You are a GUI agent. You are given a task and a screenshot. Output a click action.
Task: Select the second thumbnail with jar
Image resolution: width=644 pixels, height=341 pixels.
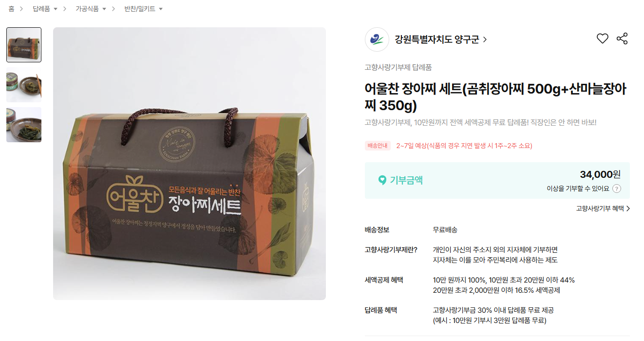click(24, 85)
